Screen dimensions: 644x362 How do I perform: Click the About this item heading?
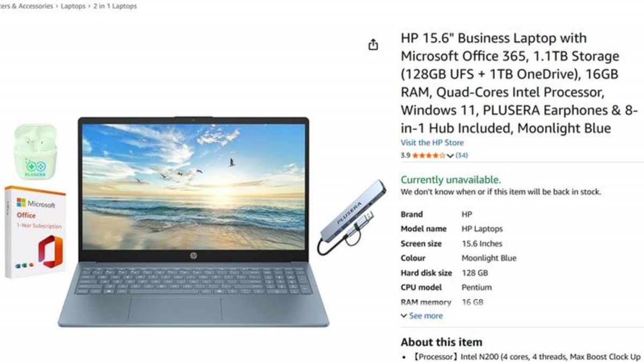[442, 342]
